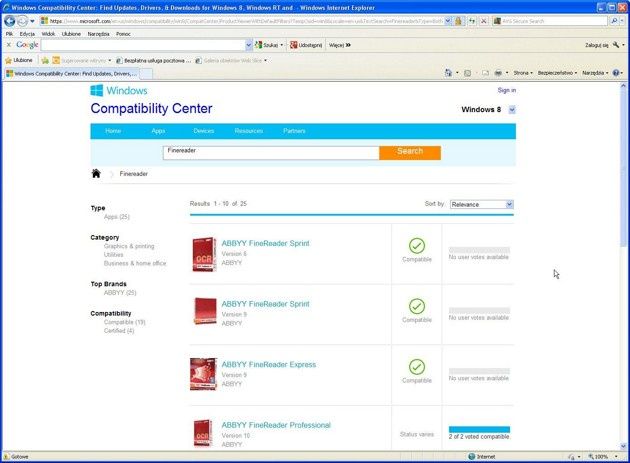630x463 pixels.
Task: Open the Strona command bar menu
Action: click(523, 73)
